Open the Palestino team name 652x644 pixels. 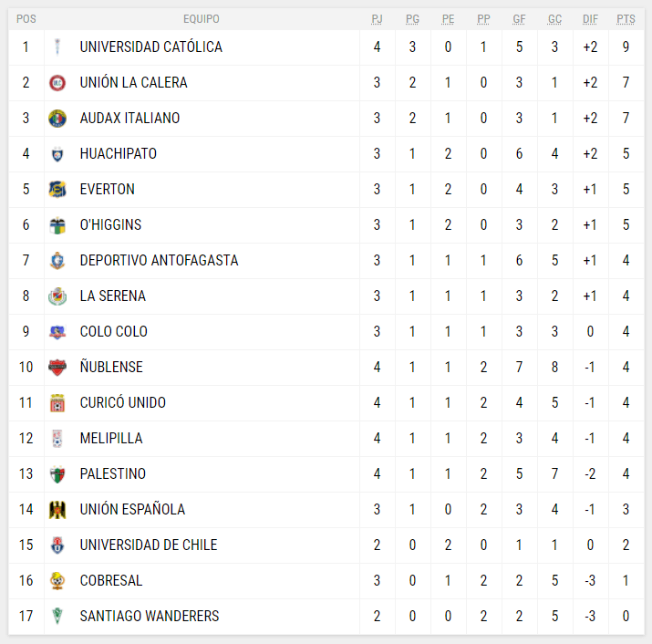click(112, 474)
